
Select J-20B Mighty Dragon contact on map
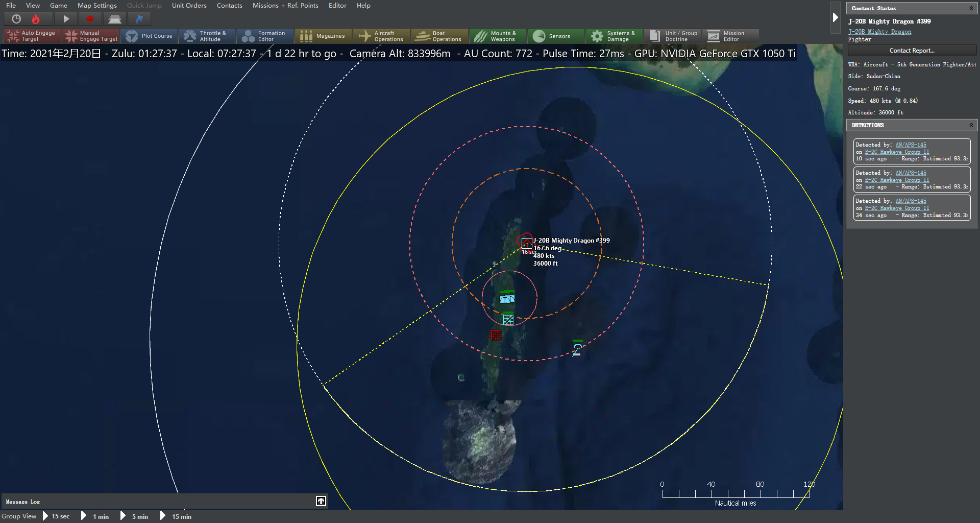click(526, 243)
